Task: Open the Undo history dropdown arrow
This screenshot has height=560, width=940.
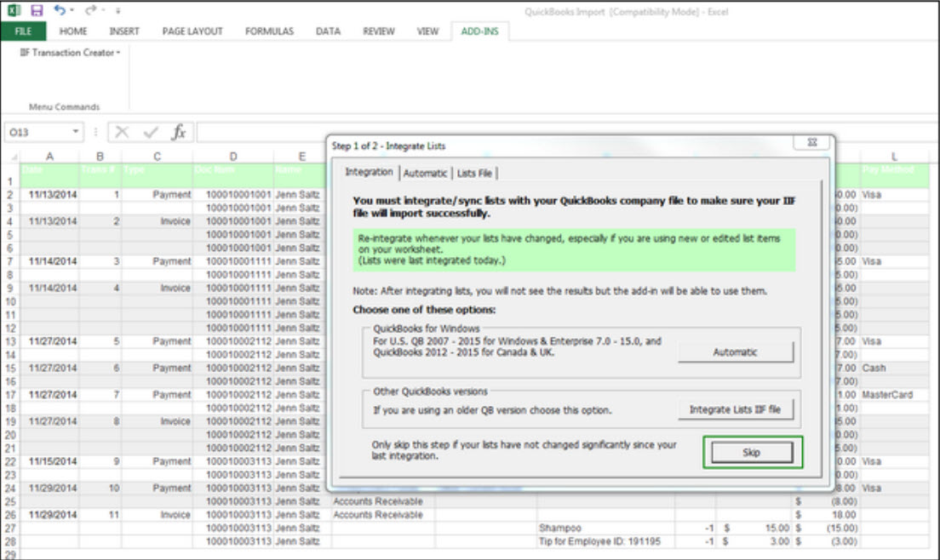Action: pos(72,10)
